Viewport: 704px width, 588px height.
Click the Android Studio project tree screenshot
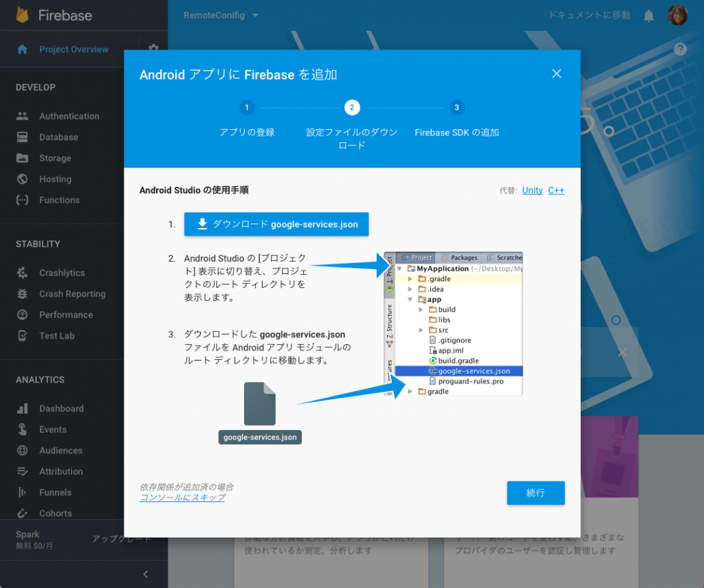[x=454, y=324]
